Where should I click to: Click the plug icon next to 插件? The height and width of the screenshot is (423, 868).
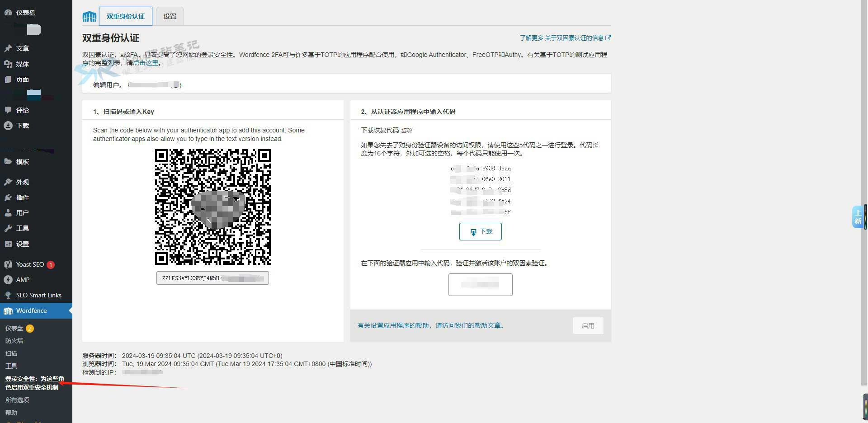[x=8, y=197]
